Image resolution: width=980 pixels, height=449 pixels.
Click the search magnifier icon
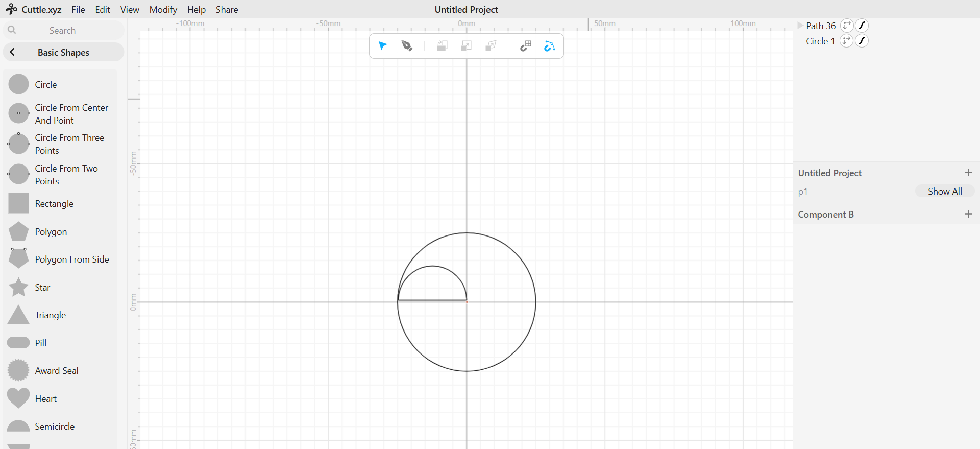(x=12, y=30)
